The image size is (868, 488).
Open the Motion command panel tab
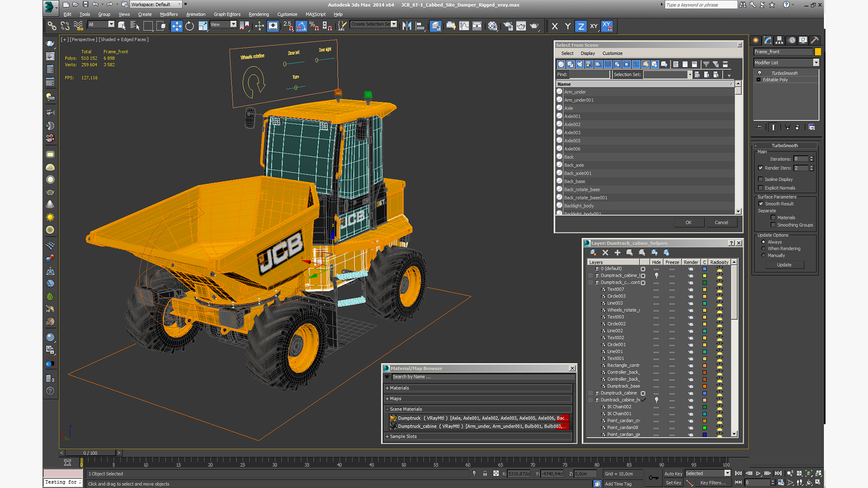pyautogui.click(x=792, y=40)
